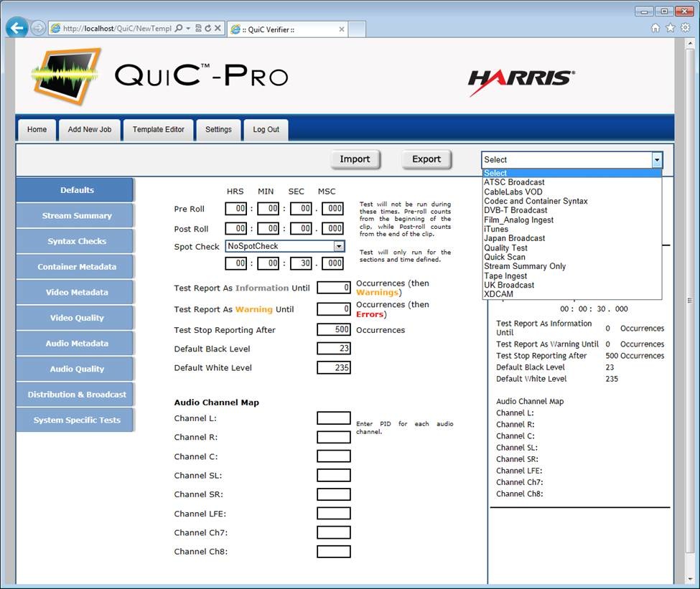This screenshot has height=589, width=700.
Task: Click the browser back arrow button
Action: pos(17,28)
